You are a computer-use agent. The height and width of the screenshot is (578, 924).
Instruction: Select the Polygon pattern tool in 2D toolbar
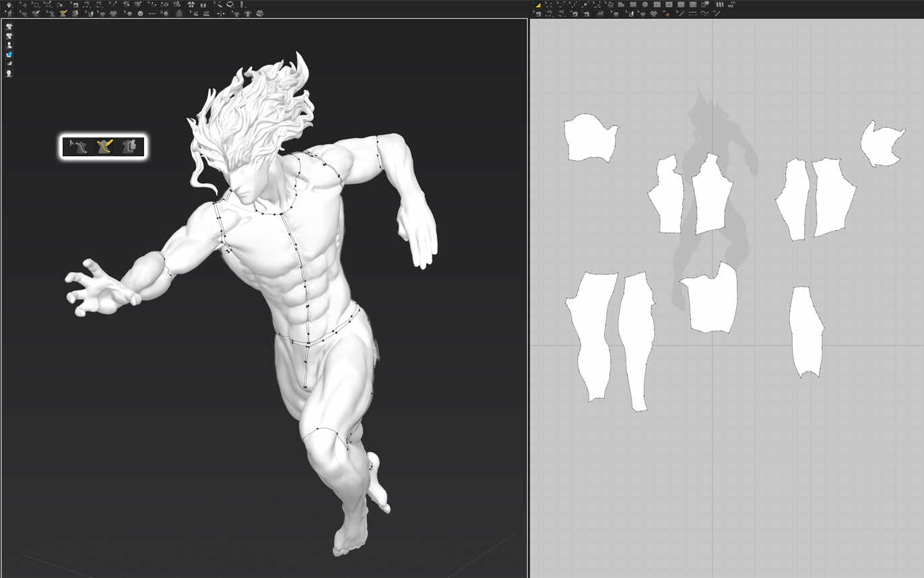pos(621,5)
